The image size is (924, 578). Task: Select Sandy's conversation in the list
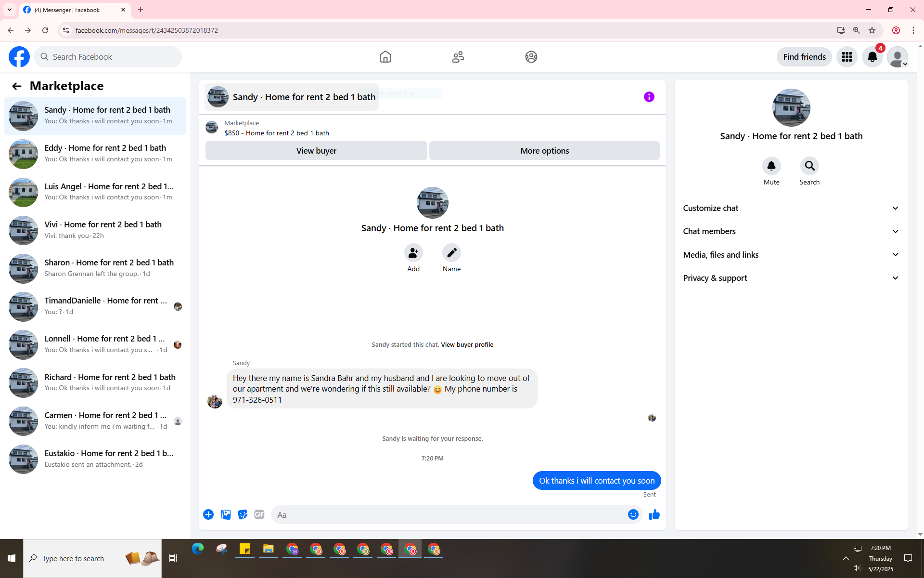click(x=95, y=116)
